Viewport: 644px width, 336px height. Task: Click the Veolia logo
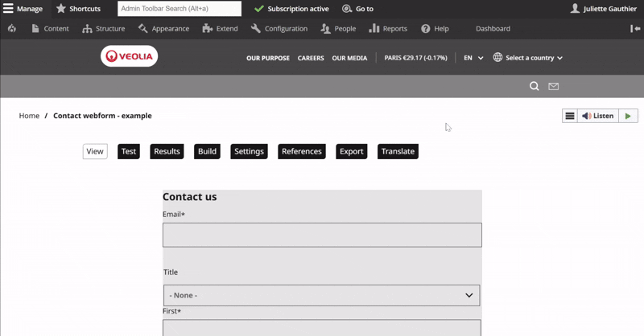pyautogui.click(x=129, y=56)
